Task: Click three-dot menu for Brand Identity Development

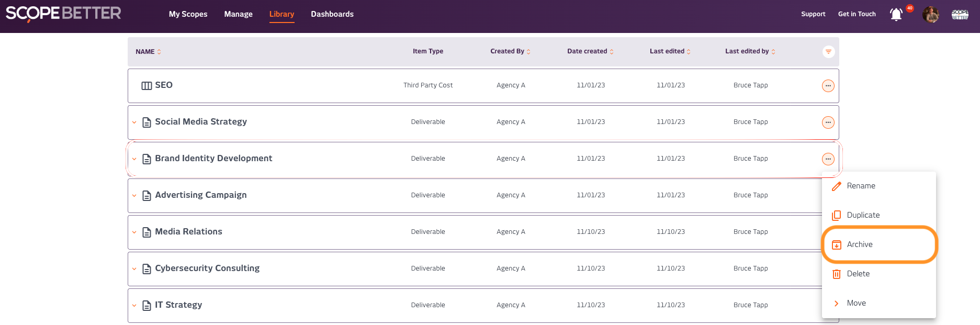Action: (828, 159)
